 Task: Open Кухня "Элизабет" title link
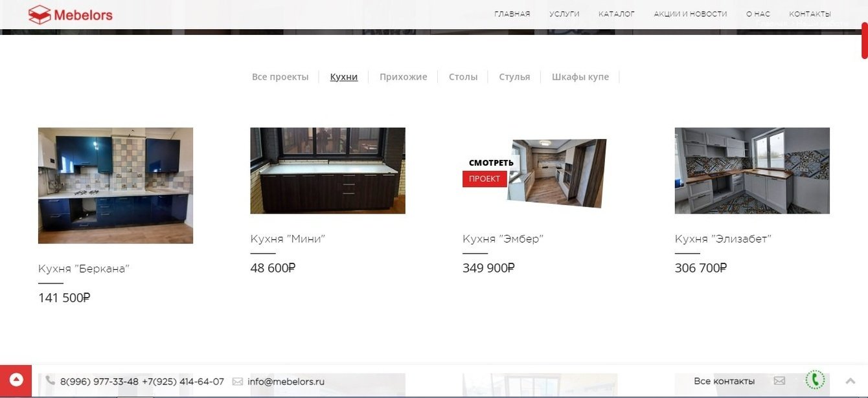(x=723, y=239)
